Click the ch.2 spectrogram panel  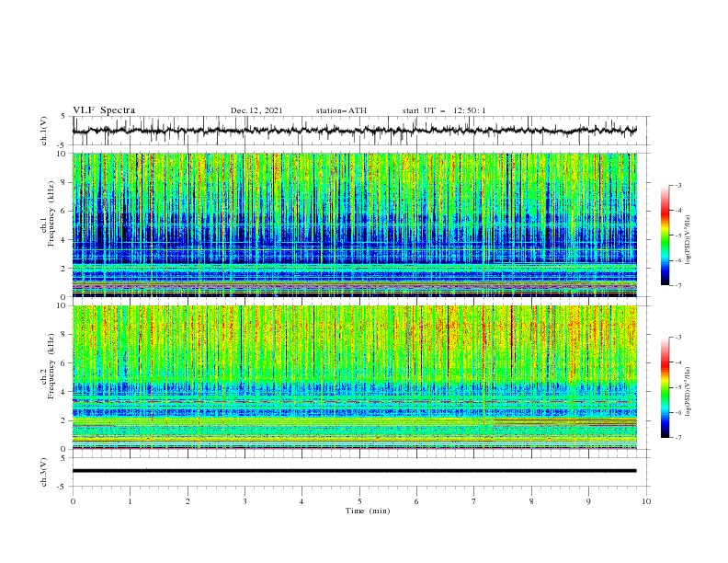354,377
